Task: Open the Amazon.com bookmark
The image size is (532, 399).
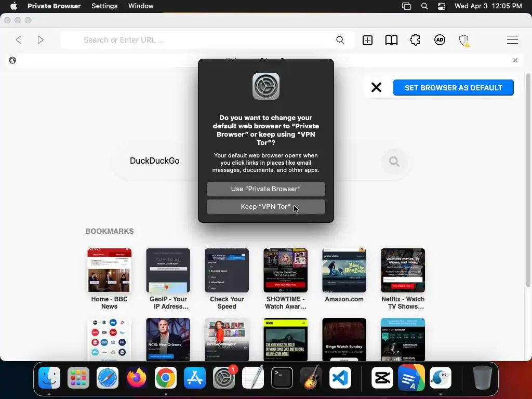Action: coord(344,275)
